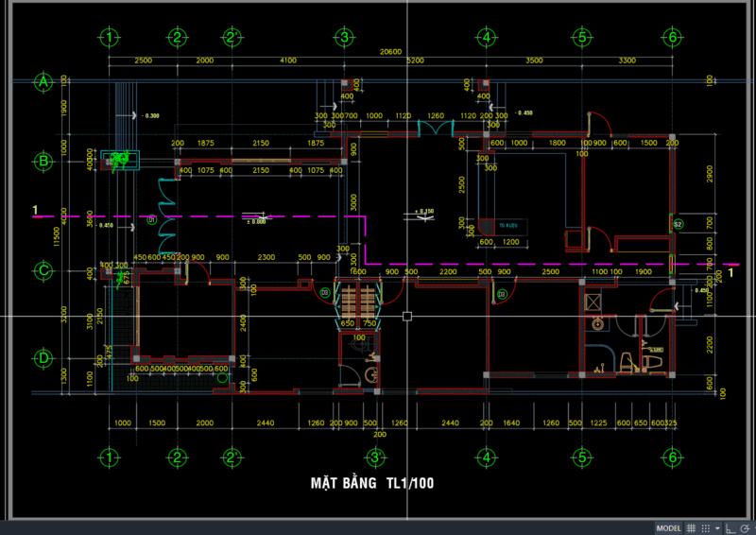756x535 pixels.
Task: Select the bottom axis bubble numbered 6
Action: coord(672,457)
